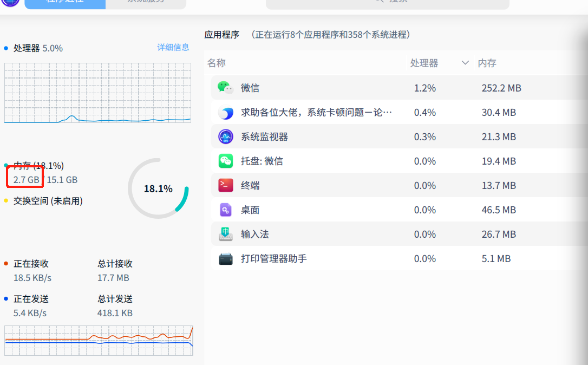
Task: Sort by the 名称 column header
Action: (x=216, y=63)
